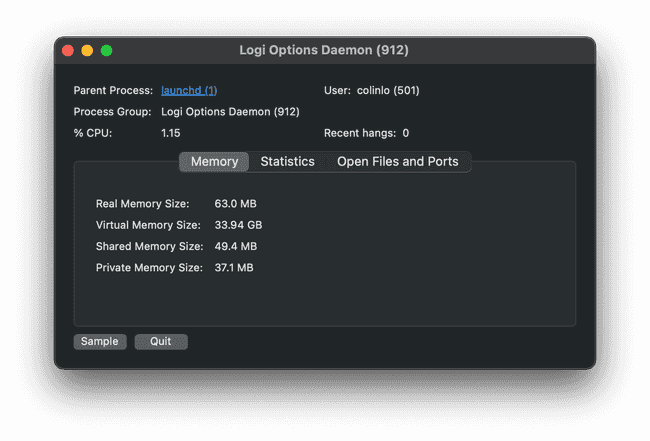Screen dimensions: 650x441
Task: Click the Real Memory Size label
Action: click(x=143, y=204)
